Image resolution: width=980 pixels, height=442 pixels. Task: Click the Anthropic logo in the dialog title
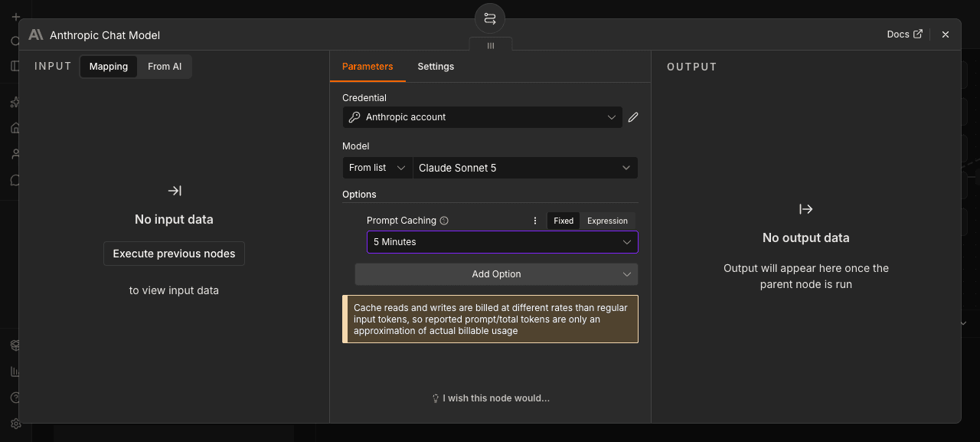point(36,34)
